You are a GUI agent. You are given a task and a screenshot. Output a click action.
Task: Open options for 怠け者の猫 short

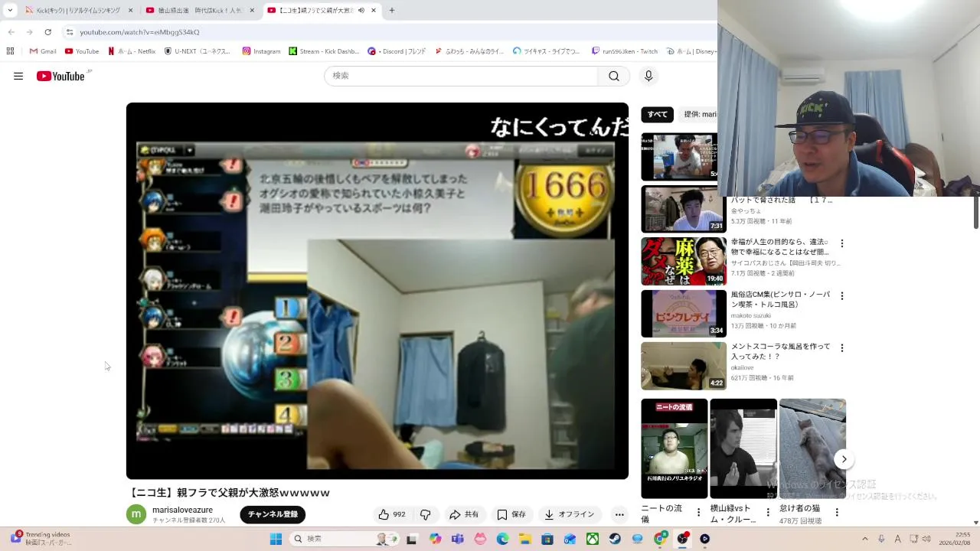pos(837,512)
